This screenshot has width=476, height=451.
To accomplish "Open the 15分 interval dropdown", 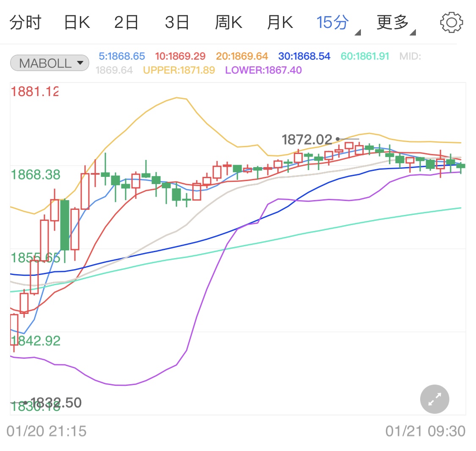I will point(338,23).
